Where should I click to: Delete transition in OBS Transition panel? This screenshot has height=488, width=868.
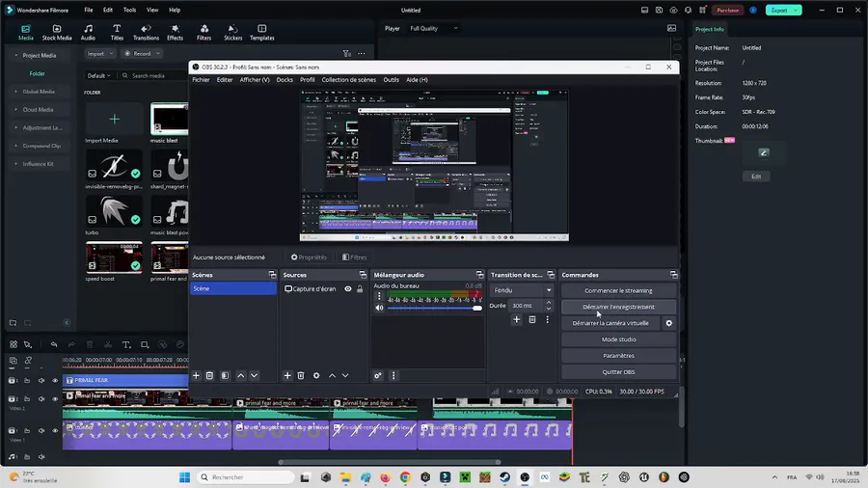[532, 319]
